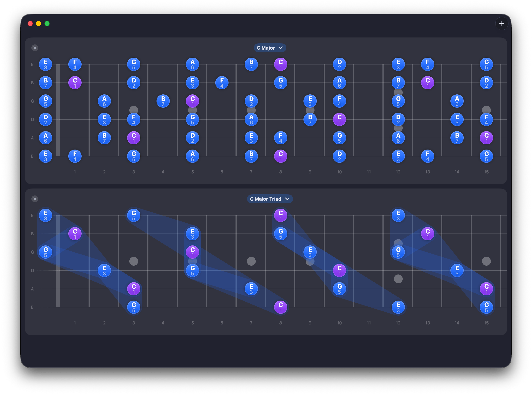Select the B note at fret 9 on D string

pos(310,119)
